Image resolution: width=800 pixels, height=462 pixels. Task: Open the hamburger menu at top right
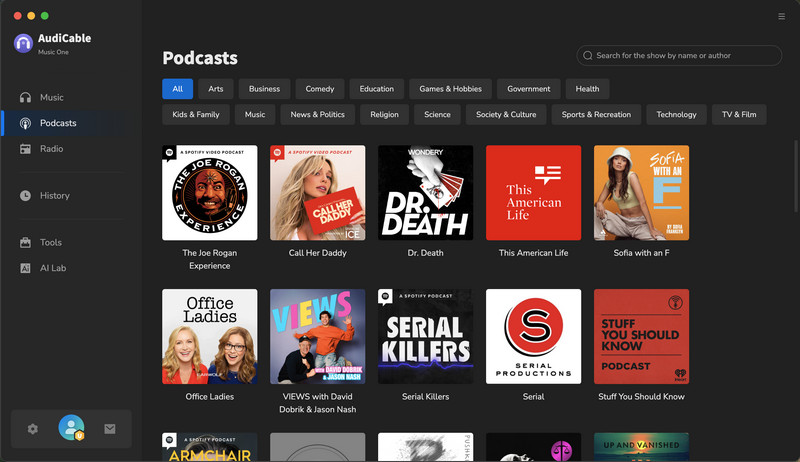[781, 16]
